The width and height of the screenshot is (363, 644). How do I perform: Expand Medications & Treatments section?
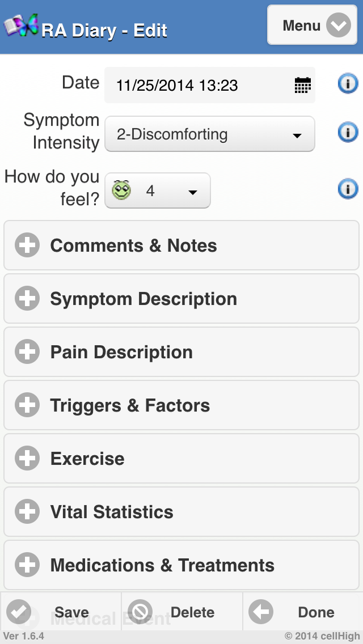click(181, 565)
